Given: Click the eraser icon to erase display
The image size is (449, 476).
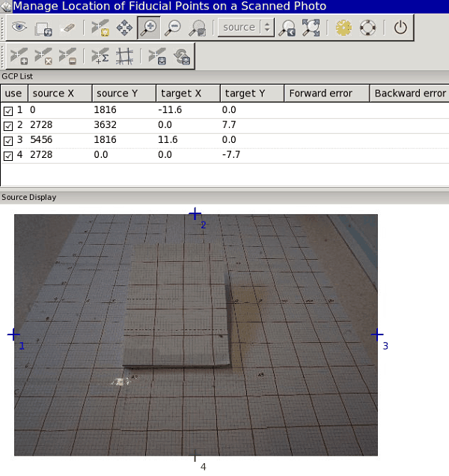Looking at the screenshot, I should 67,28.
